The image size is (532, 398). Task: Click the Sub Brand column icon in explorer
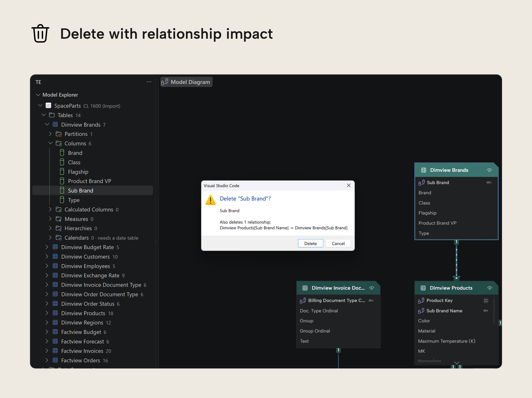click(x=62, y=190)
